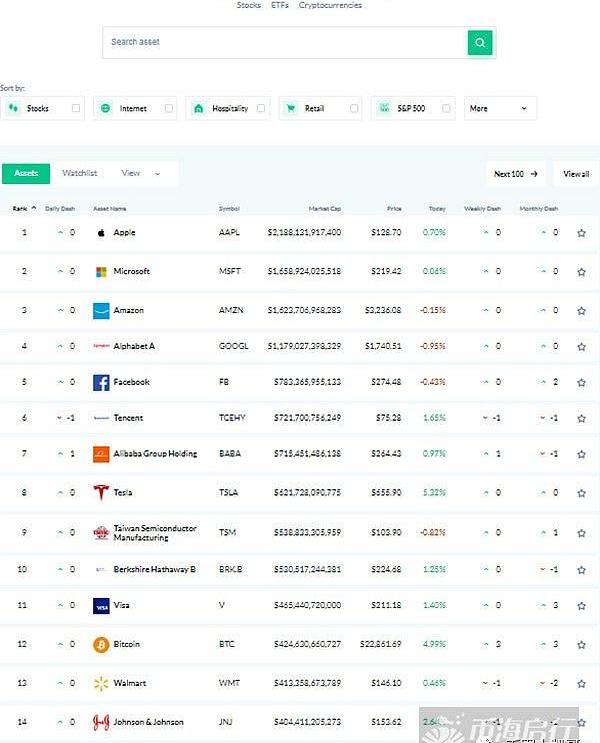Star Berkshire Hathaway B row

pyautogui.click(x=581, y=570)
